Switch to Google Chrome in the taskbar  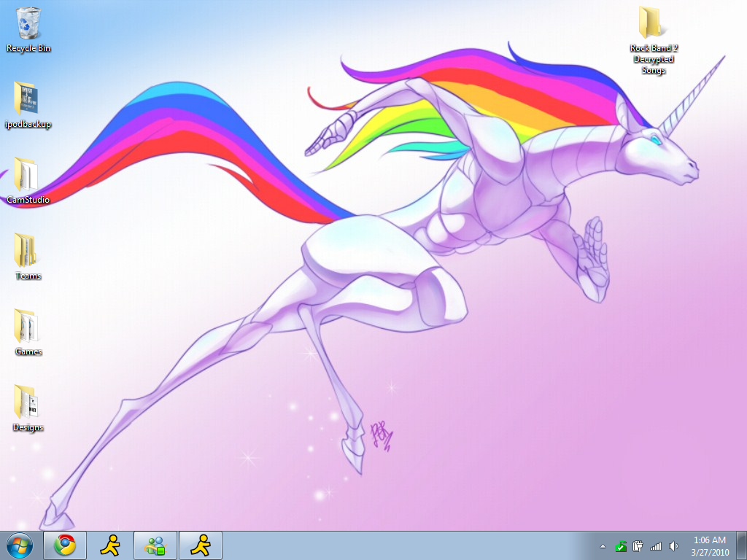(x=65, y=545)
